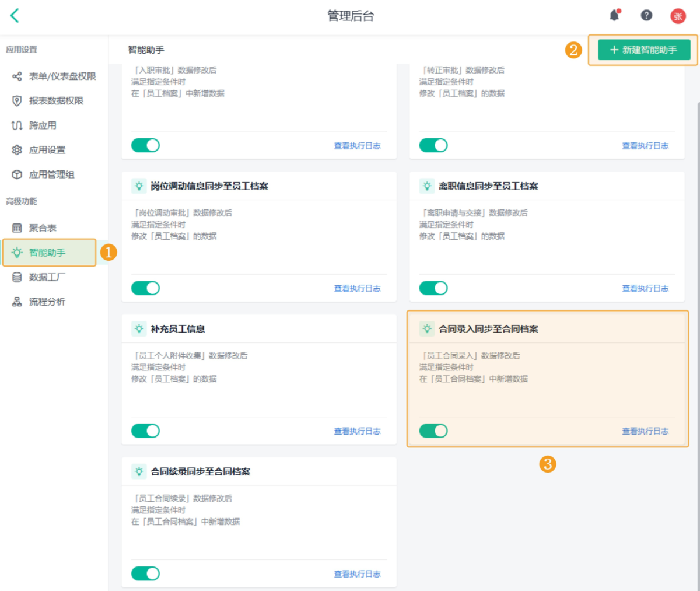The image size is (700, 591).
Task: Open 应用设置 gear item in sidebar
Action: (x=47, y=150)
